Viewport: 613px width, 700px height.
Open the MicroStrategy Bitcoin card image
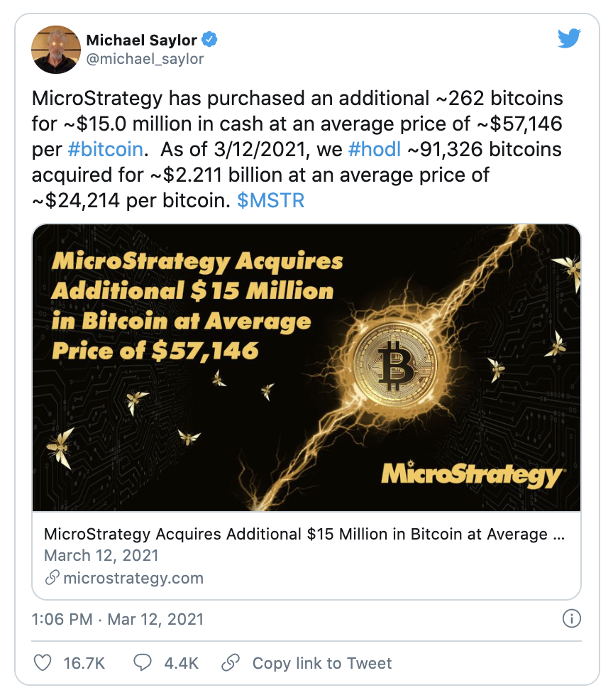tap(306, 368)
